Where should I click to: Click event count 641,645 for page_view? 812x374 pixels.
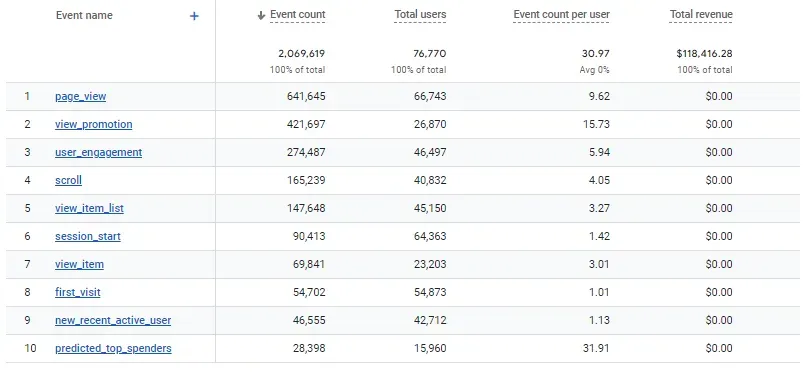[x=306, y=96]
